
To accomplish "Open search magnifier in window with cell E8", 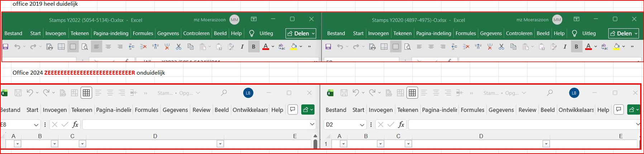I will point(224,93).
